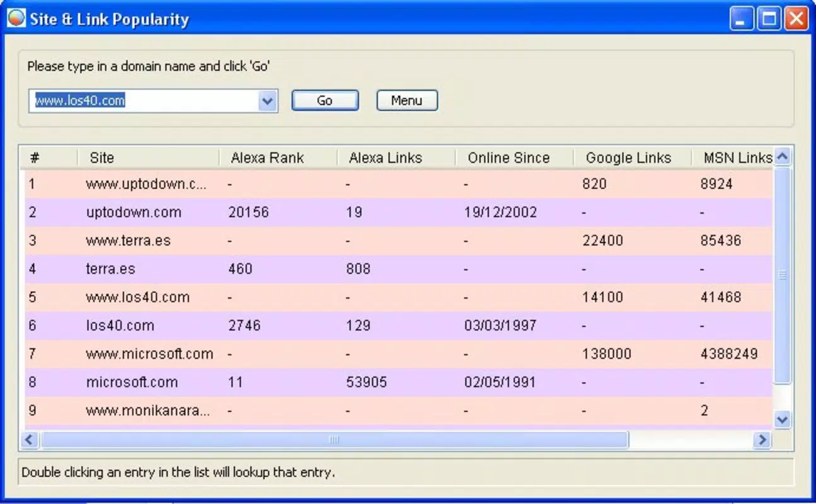Viewport: 816px width, 504px height.
Task: Select the www.microsoft.com site entry
Action: tap(149, 354)
